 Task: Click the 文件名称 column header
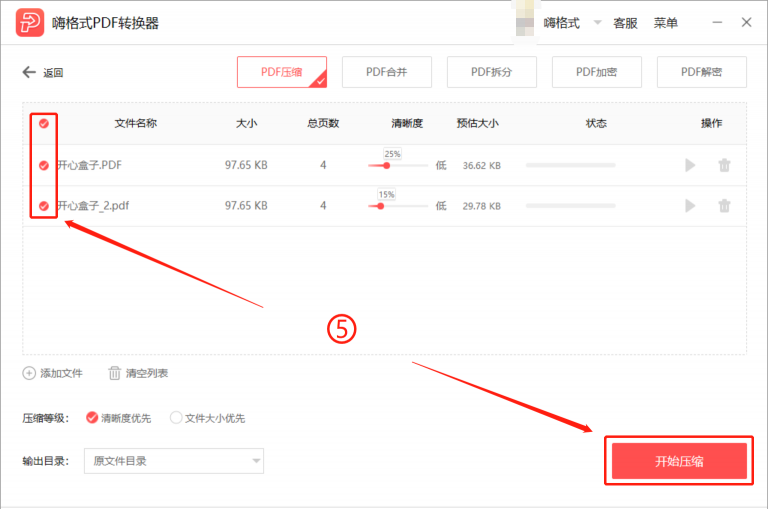[136, 123]
